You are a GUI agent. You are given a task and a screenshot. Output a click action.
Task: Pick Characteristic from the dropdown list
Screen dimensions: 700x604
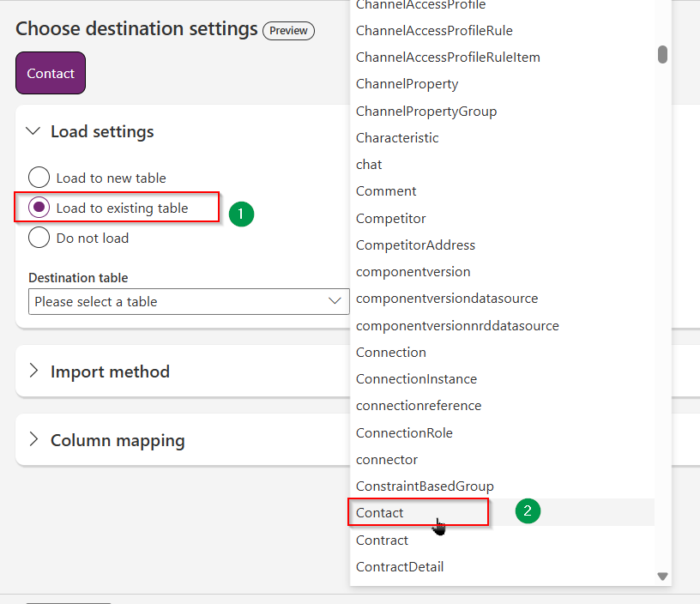tap(502, 137)
